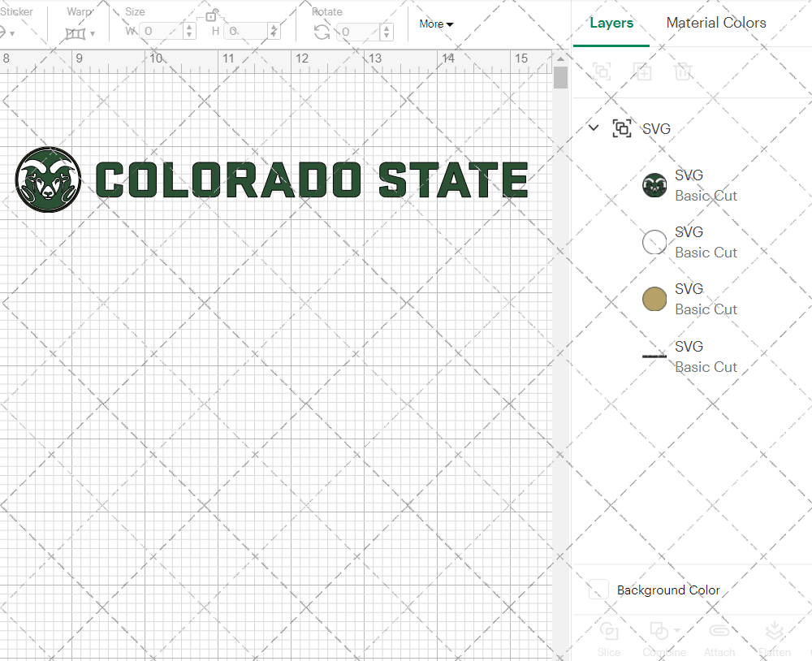Click the Flatten button
The height and width of the screenshot is (661, 812).
click(774, 640)
